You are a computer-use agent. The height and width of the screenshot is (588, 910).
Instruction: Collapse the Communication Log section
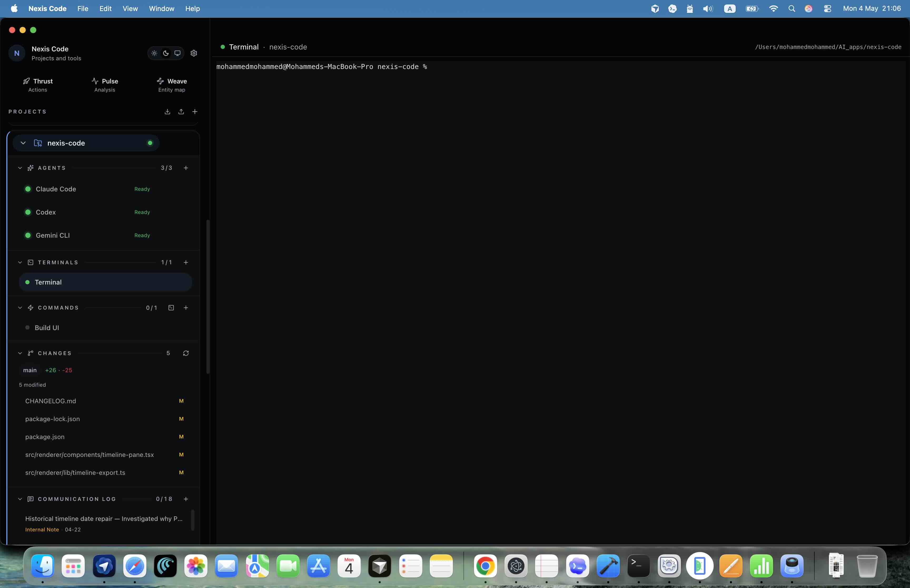coord(20,499)
